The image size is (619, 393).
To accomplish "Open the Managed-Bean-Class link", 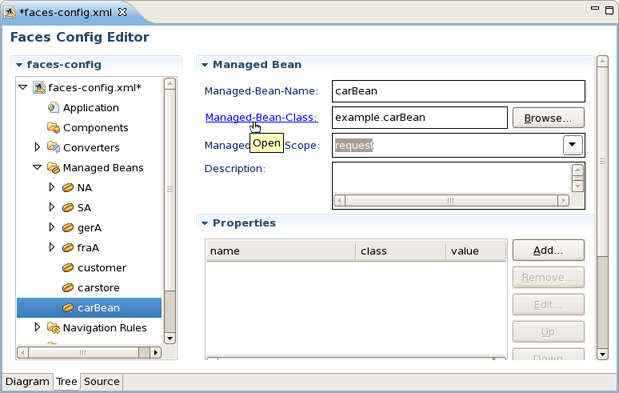I will (x=261, y=118).
